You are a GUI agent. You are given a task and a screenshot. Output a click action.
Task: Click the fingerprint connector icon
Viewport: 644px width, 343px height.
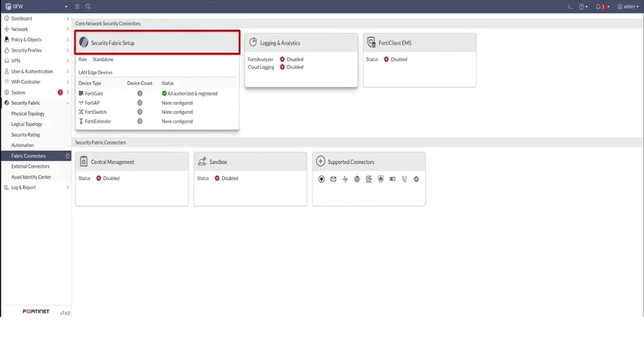tap(357, 179)
